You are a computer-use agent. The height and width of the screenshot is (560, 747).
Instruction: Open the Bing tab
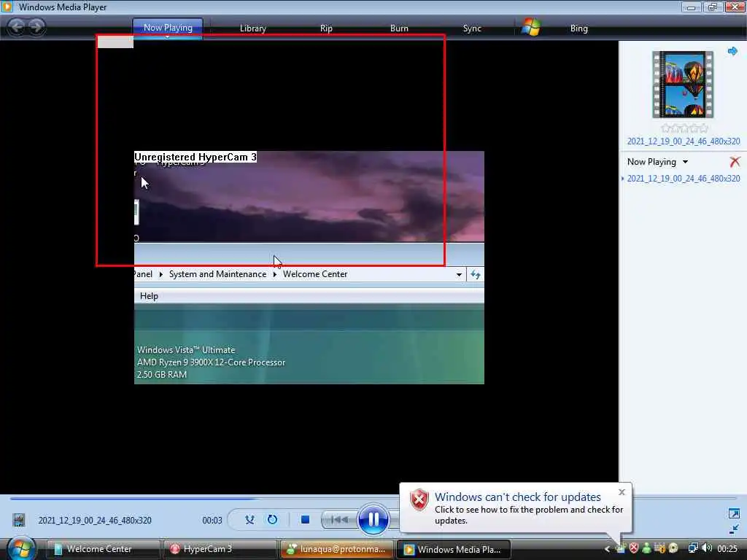click(578, 28)
